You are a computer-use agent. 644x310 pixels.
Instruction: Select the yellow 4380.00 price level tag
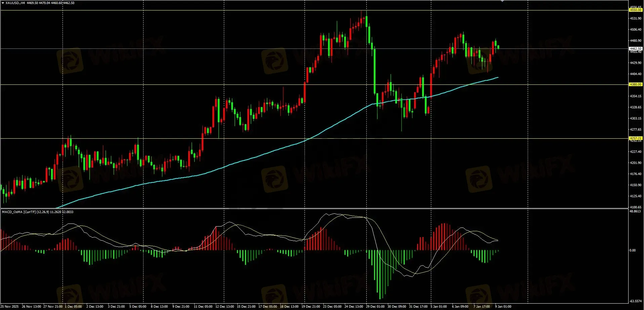point(636,84)
